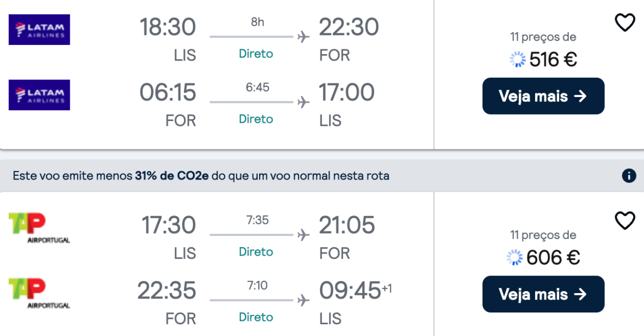Click Veja mais for the 606 € offer
The height and width of the screenshot is (336, 644).
[x=543, y=294]
